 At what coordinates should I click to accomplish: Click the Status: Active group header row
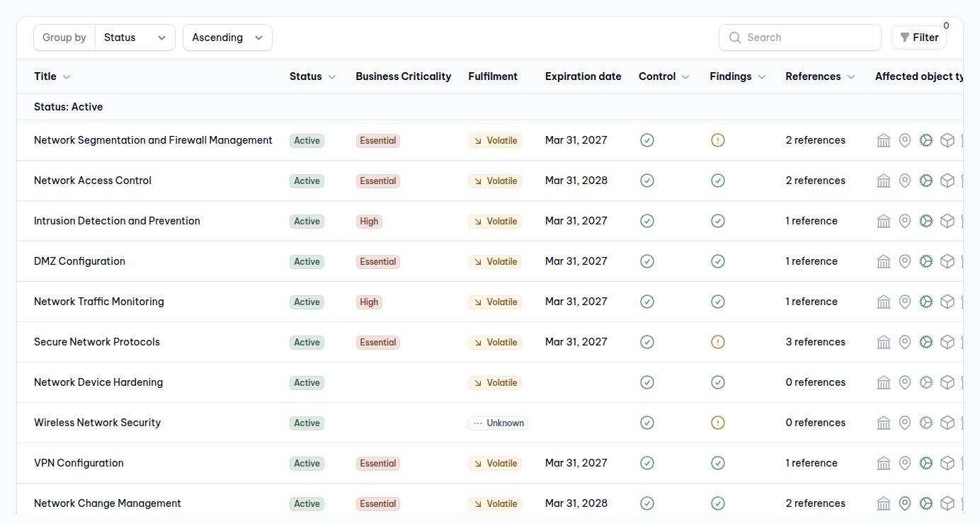[x=68, y=107]
